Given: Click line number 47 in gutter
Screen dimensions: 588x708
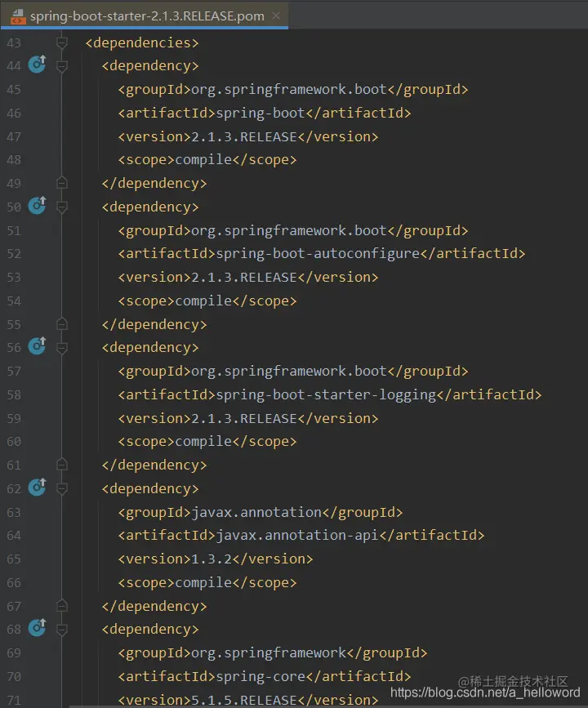Looking at the screenshot, I should click(14, 137).
